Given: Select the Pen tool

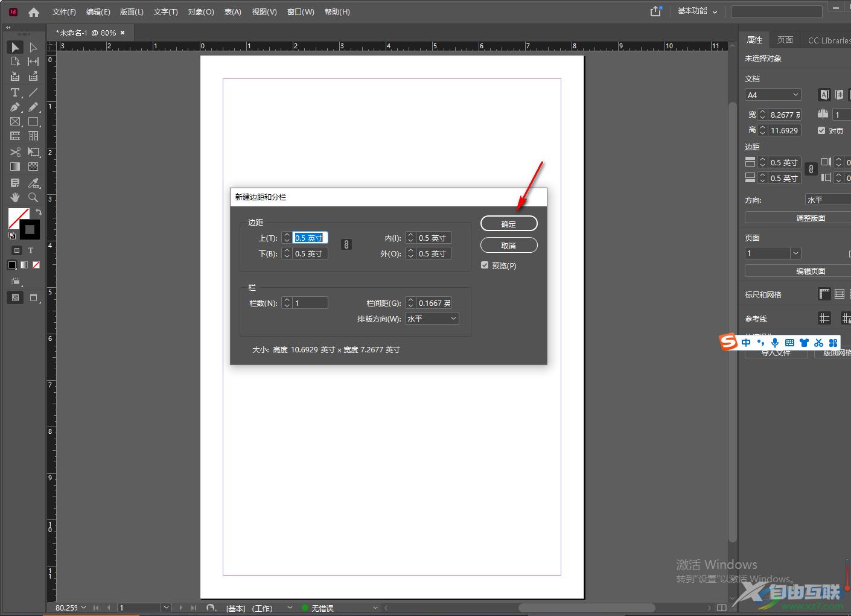Looking at the screenshot, I should click(x=15, y=107).
